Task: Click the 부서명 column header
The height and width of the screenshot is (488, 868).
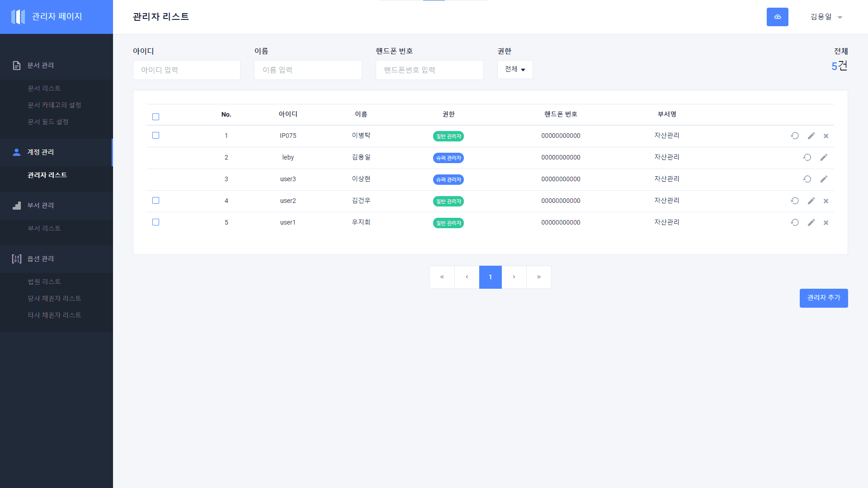Action: click(x=667, y=114)
